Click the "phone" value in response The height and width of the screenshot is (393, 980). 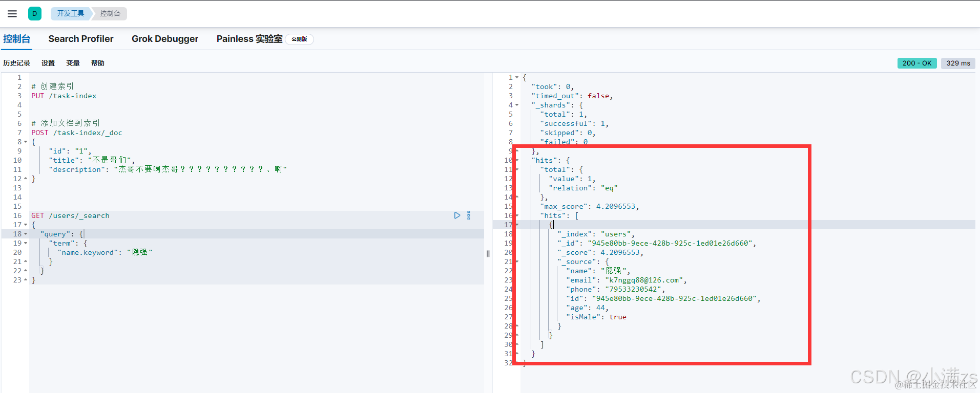[x=633, y=289]
